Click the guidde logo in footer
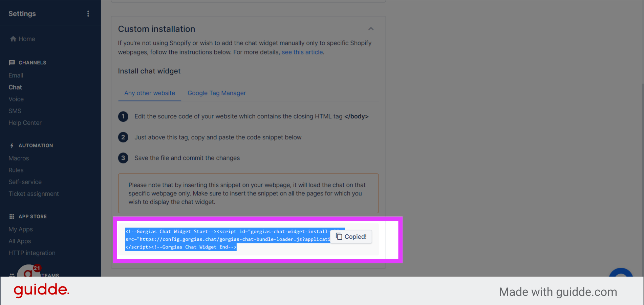The width and height of the screenshot is (644, 305). coord(41,290)
